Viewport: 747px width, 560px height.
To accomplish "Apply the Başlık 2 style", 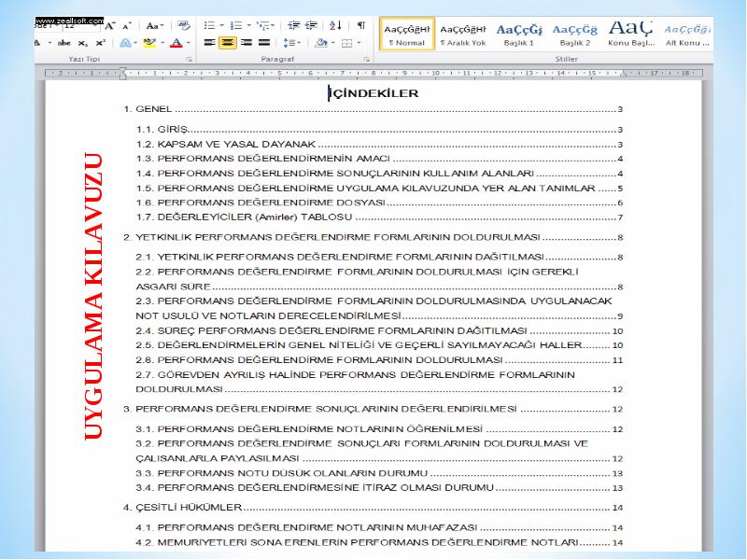I will click(574, 34).
